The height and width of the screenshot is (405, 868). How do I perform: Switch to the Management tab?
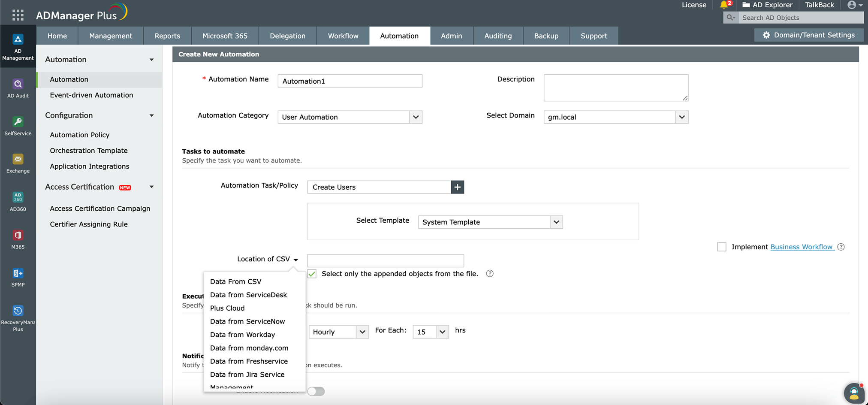pos(111,36)
